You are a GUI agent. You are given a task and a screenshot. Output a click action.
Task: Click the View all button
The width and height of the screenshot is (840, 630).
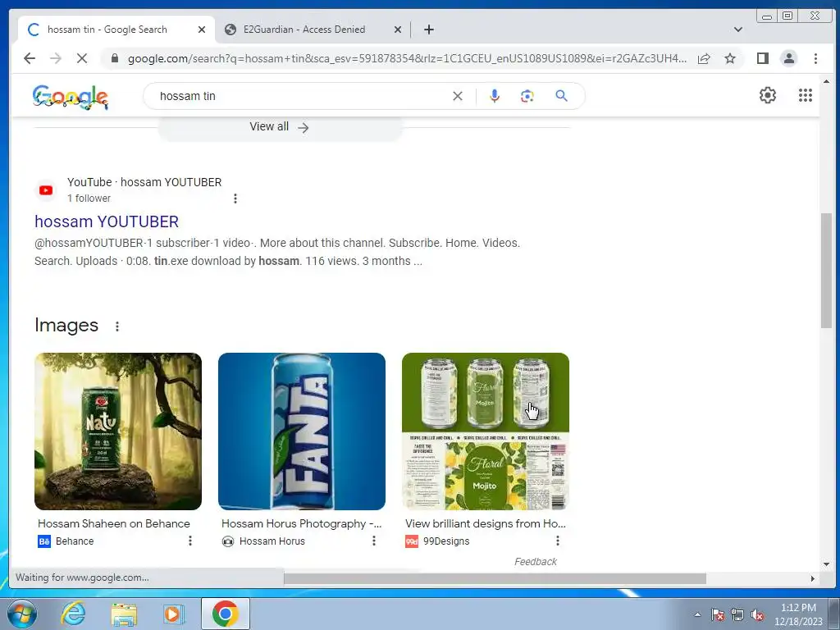[280, 127]
